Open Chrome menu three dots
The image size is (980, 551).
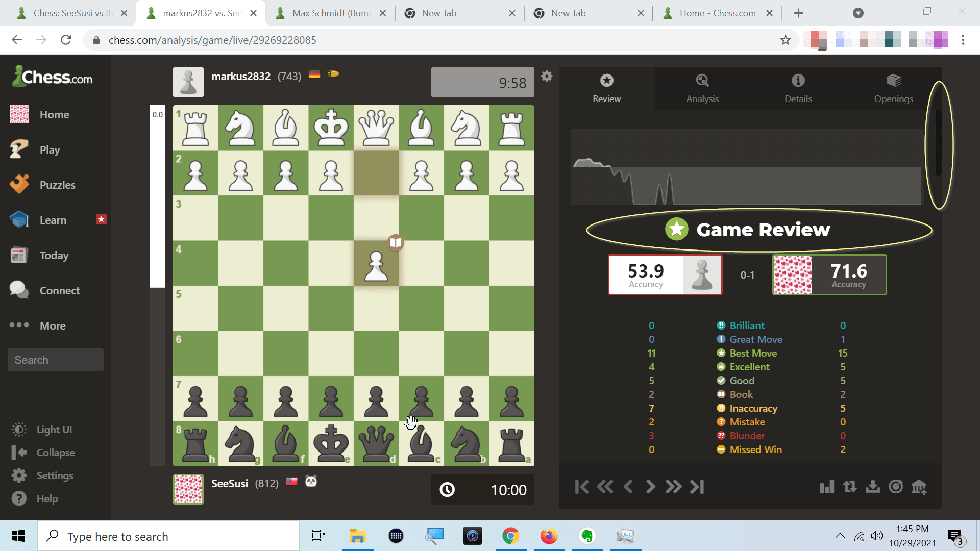(x=963, y=40)
